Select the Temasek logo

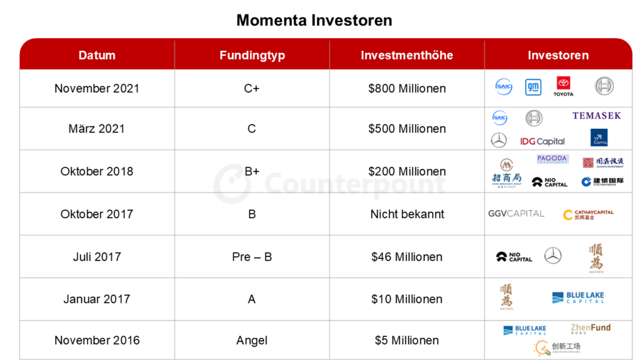pyautogui.click(x=597, y=116)
